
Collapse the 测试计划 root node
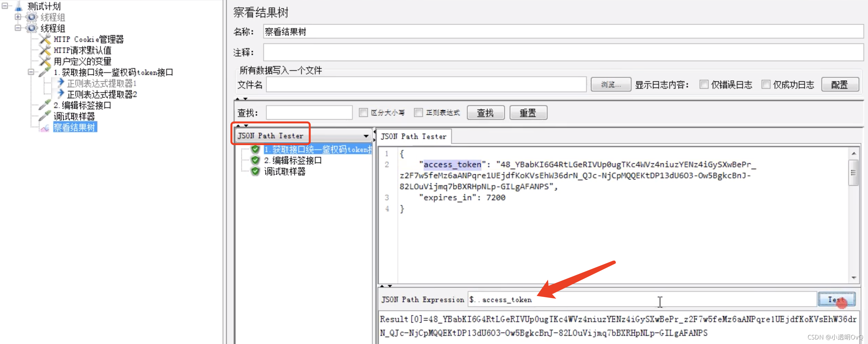pos(5,6)
